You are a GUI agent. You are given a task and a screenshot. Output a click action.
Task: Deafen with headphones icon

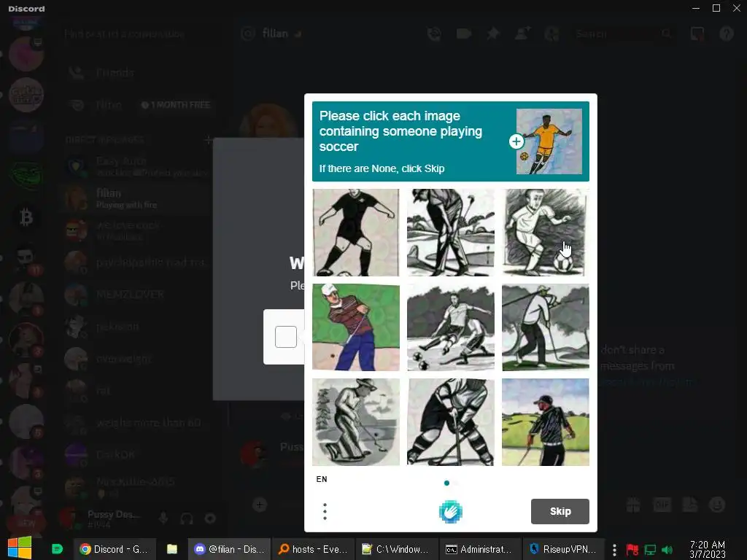pyautogui.click(x=187, y=518)
